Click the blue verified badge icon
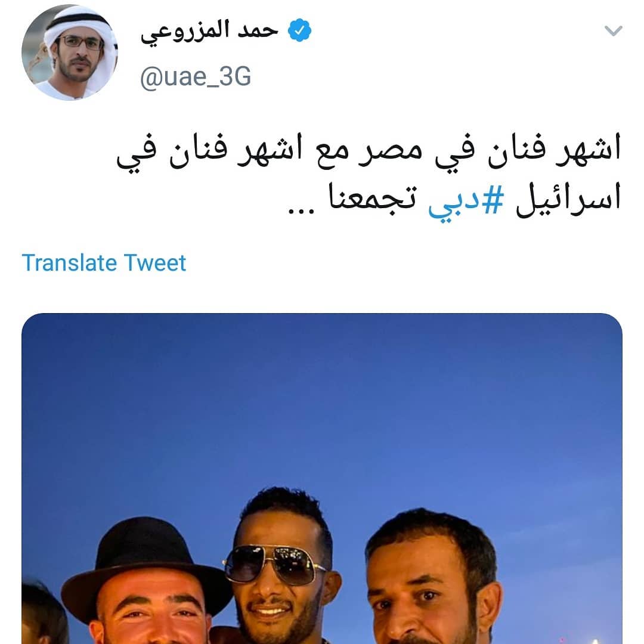This screenshot has height=644, width=644. [299, 30]
